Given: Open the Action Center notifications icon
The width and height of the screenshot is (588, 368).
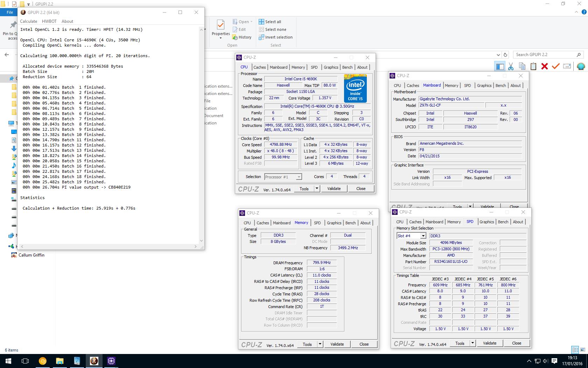Looking at the screenshot, I should (554, 361).
